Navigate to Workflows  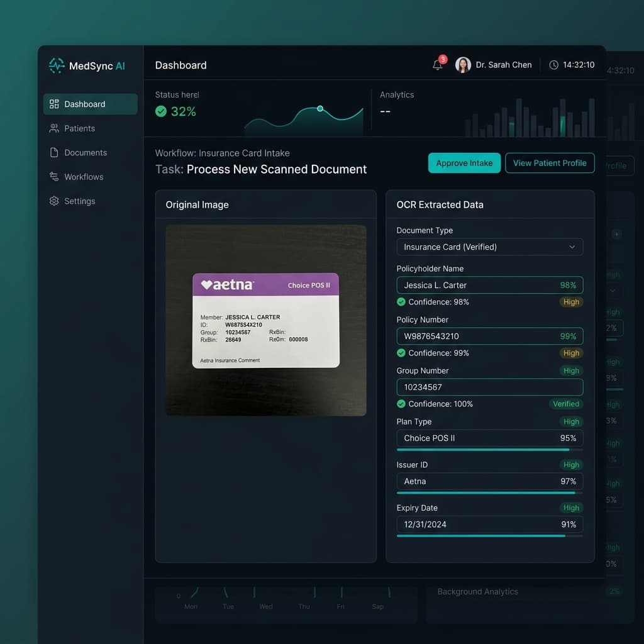(x=91, y=177)
